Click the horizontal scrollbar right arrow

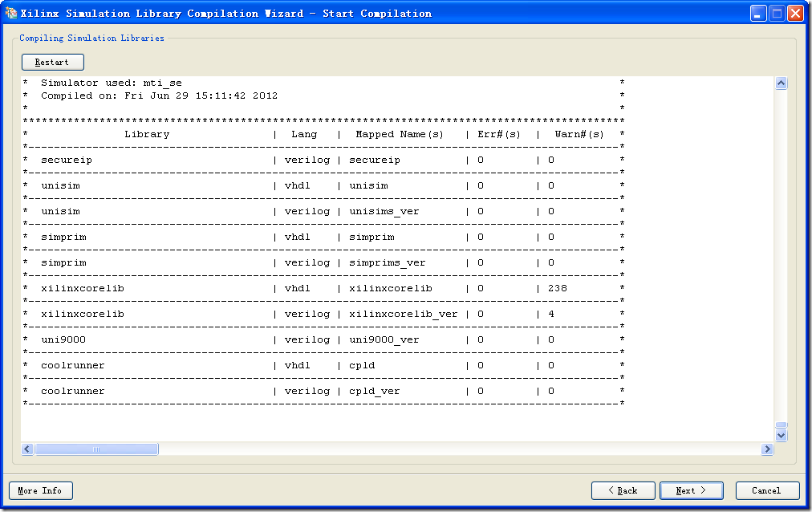(x=767, y=449)
